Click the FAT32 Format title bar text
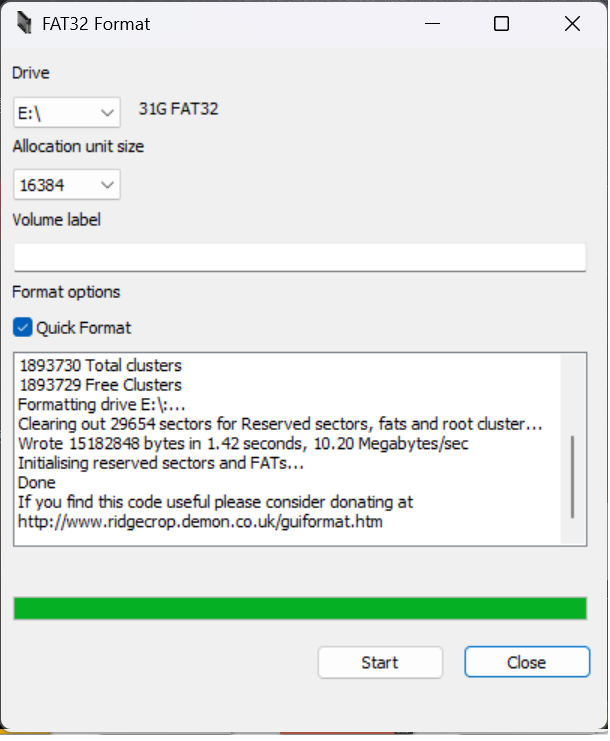610x741 pixels. 96,24
